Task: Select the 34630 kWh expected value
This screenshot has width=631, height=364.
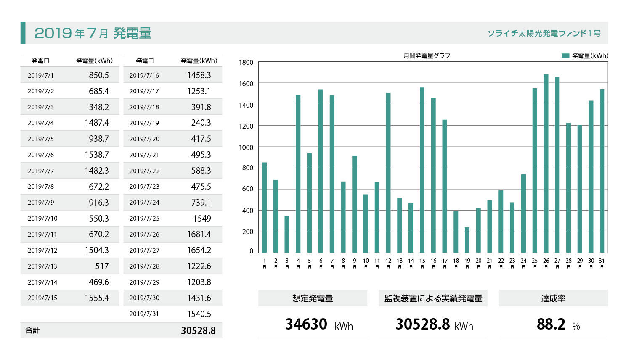Action: [319, 324]
